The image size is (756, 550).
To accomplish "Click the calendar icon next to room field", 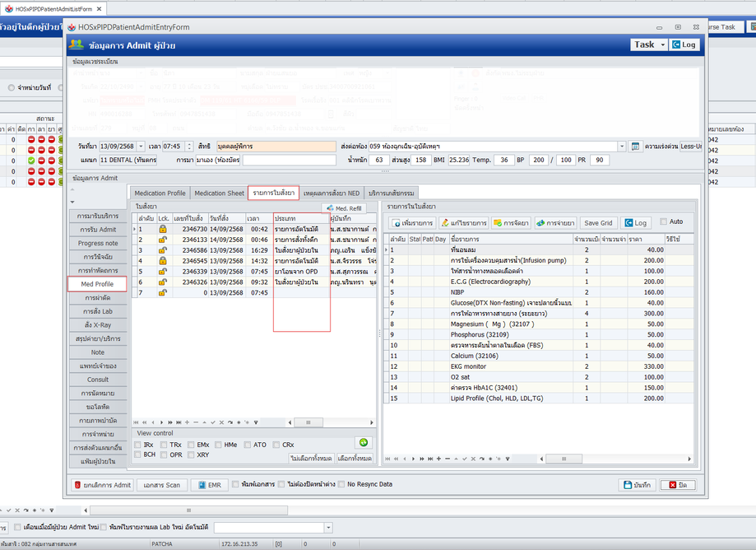I will click(635, 147).
